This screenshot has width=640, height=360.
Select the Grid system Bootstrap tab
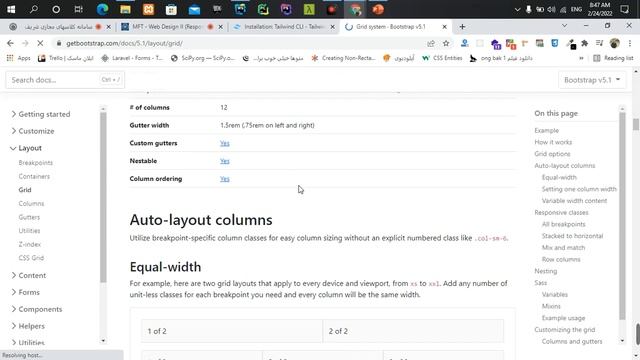coord(396,27)
